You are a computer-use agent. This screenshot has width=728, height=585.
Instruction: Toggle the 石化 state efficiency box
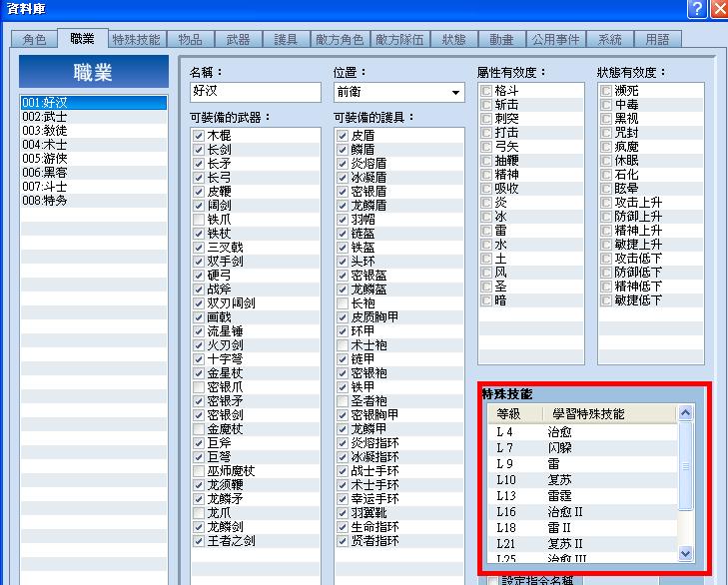(x=606, y=175)
